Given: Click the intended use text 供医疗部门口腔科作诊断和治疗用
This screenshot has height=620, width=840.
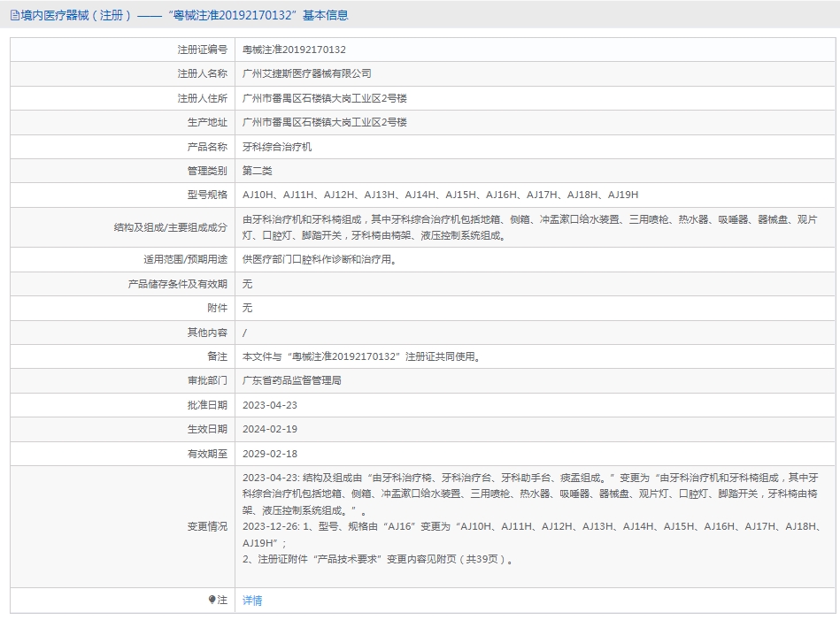Looking at the screenshot, I should click(x=319, y=259).
